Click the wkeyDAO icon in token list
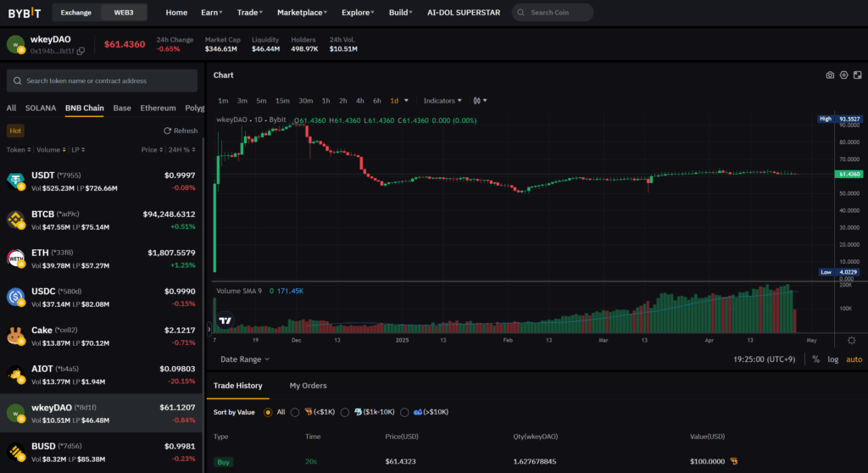Viewport: 868px width, 473px height. click(x=15, y=414)
